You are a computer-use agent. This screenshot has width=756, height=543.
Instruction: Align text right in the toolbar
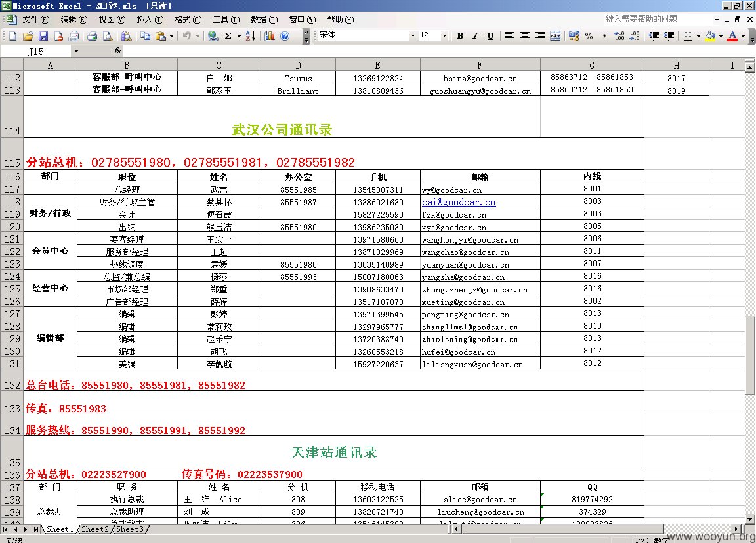[x=540, y=36]
